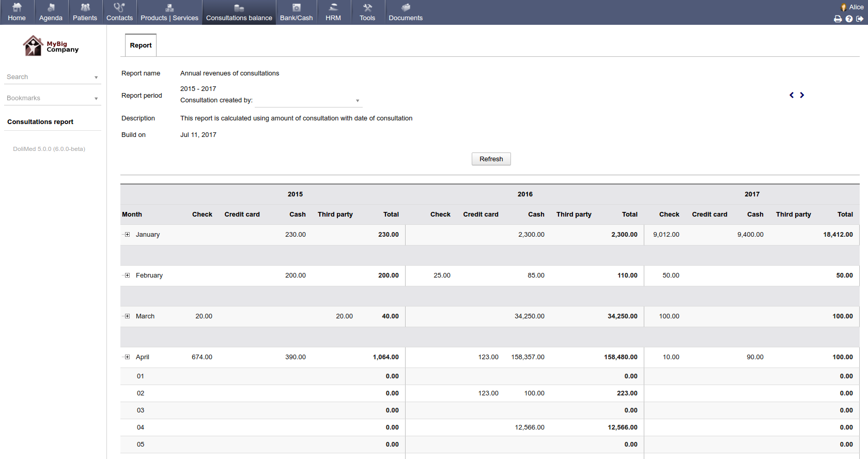Viewport: 868px width, 459px height.
Task: Open Products | Services module icon
Action: pyautogui.click(x=169, y=7)
